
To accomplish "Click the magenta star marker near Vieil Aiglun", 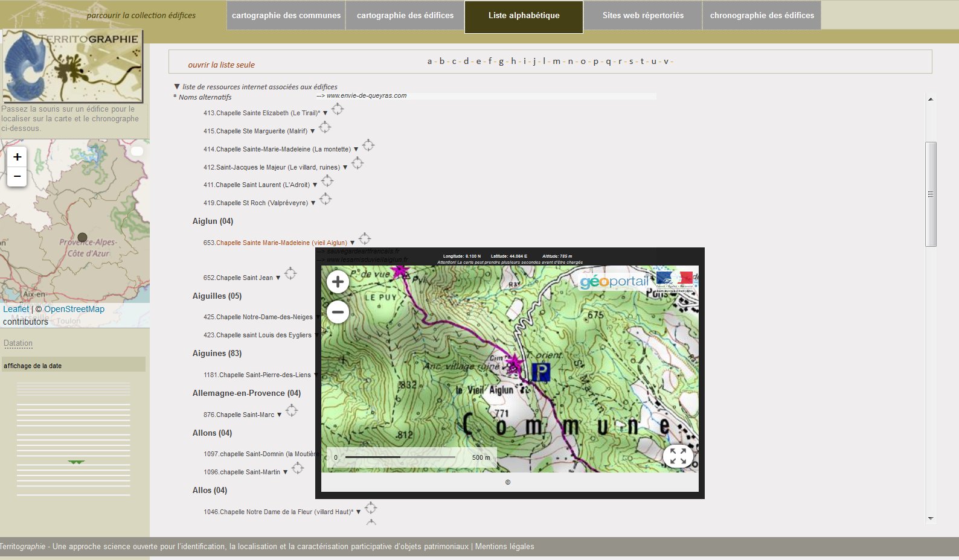I will point(514,363).
